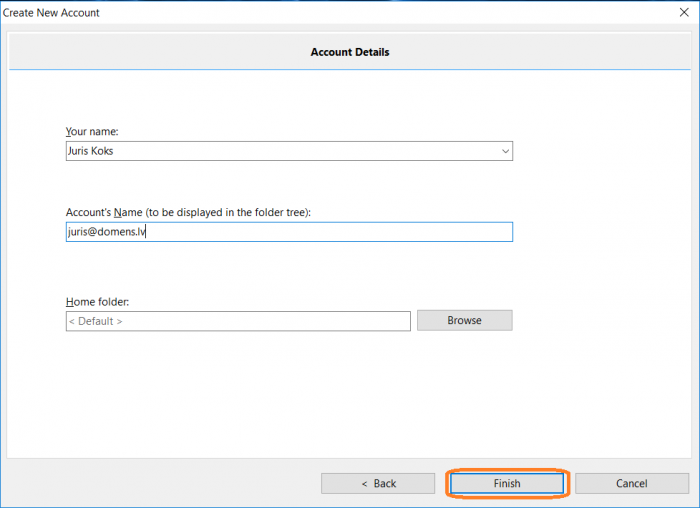The height and width of the screenshot is (508, 700).
Task: Click the 'Home folder:' label
Action: (x=97, y=302)
